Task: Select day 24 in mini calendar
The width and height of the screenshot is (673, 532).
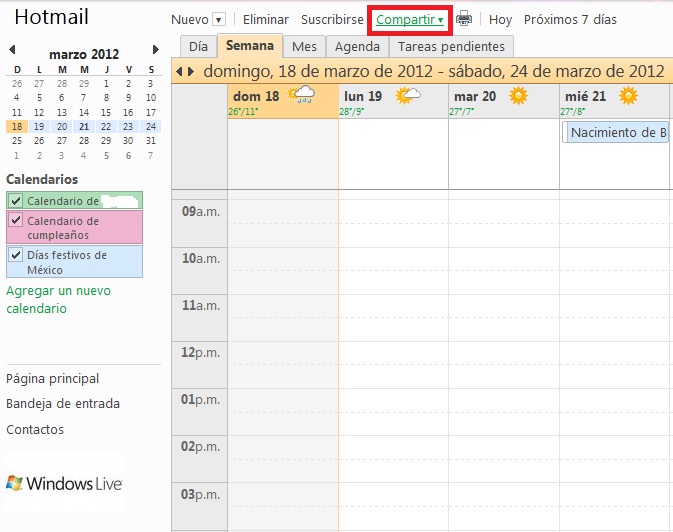Action: (x=151, y=127)
